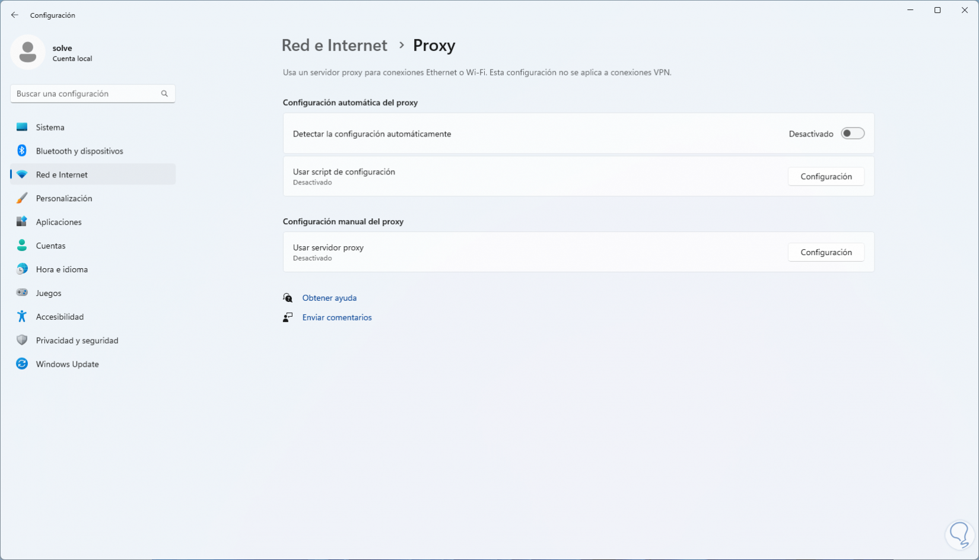Select Hora e idioma in sidebar
The image size is (979, 560).
click(62, 269)
